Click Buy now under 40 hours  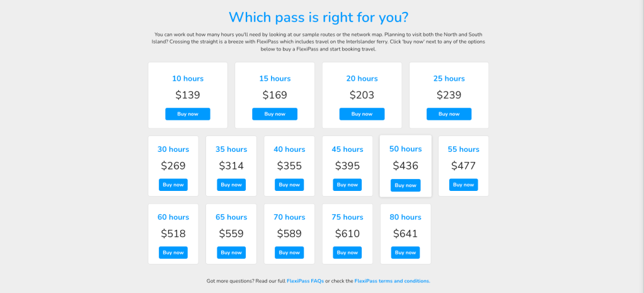[x=289, y=185]
